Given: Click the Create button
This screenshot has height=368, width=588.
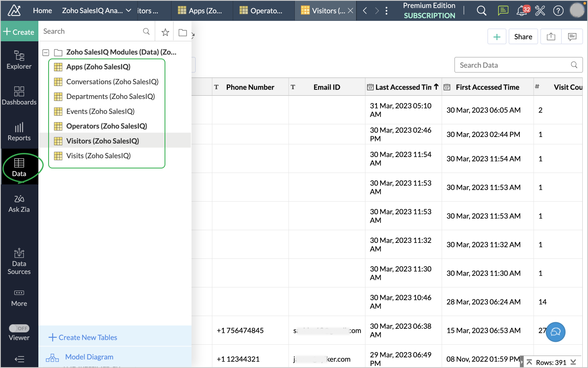Looking at the screenshot, I should 19,31.
